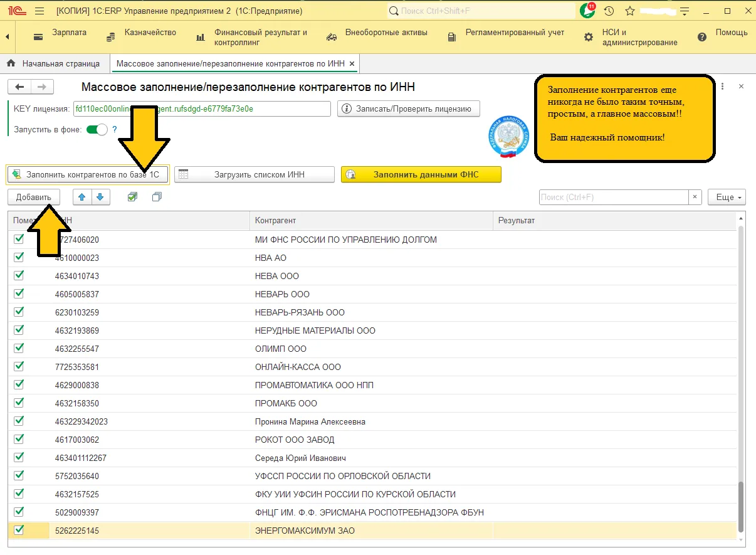Uncheck the ПРОМАКБ ООО row checkbox
Screen dimensions: 756x555
[19, 403]
